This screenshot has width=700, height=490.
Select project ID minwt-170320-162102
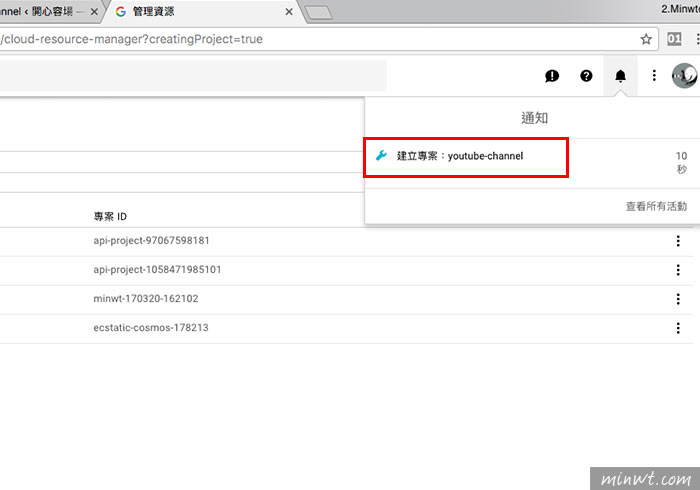[146, 299]
